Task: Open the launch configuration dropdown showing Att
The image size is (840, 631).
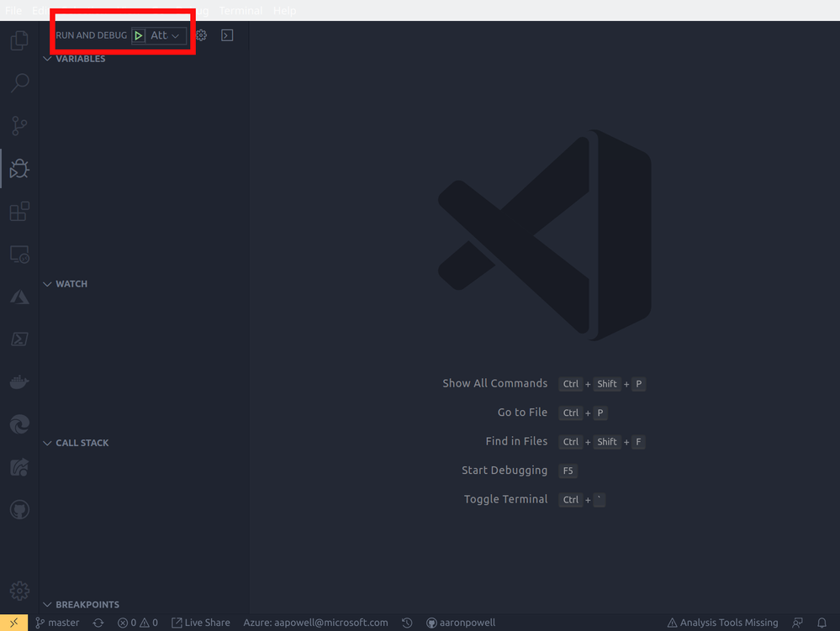Action: 166,35
